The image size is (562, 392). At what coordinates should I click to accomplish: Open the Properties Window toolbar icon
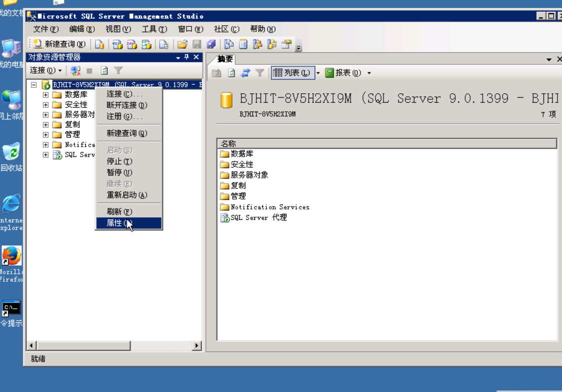pyautogui.click(x=286, y=44)
